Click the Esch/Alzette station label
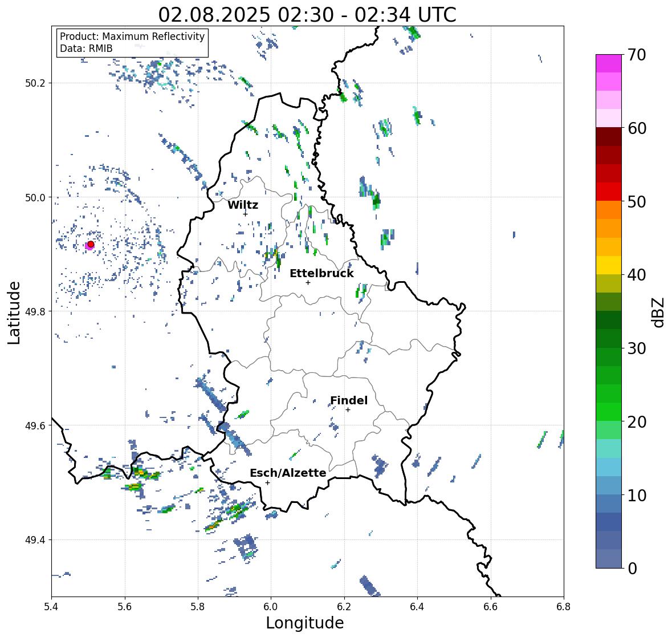Viewport: 672px width, 637px height. pyautogui.click(x=288, y=473)
